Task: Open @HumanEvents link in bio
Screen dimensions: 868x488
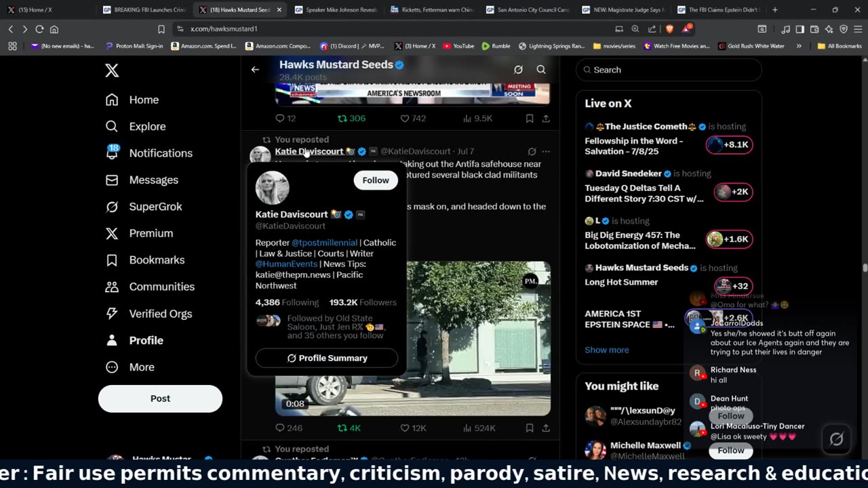Action: [x=286, y=264]
